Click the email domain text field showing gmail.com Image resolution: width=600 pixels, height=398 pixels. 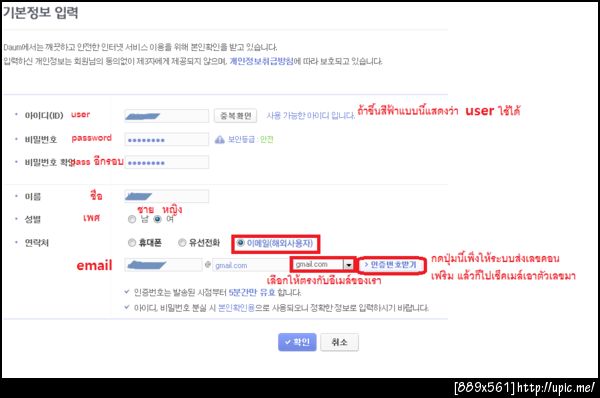click(x=251, y=265)
